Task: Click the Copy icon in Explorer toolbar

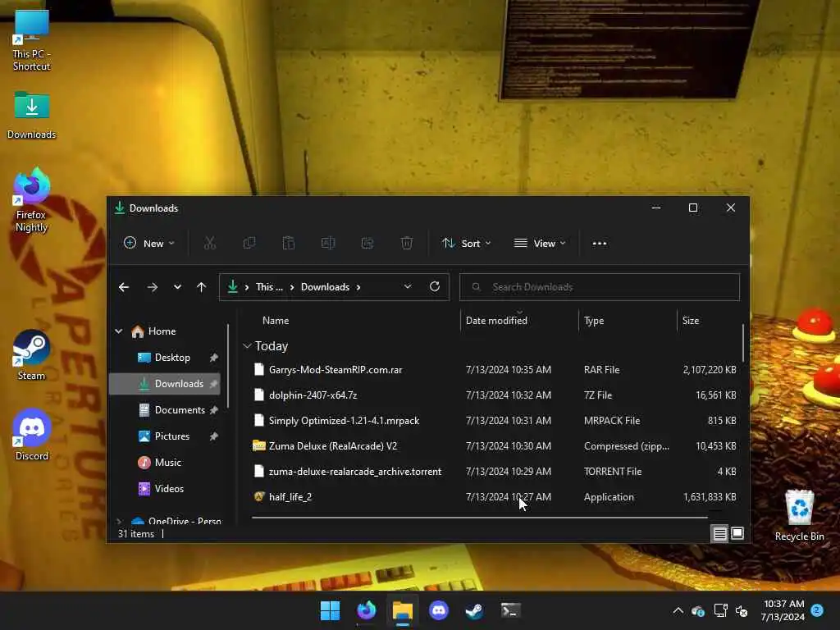Action: tap(249, 243)
